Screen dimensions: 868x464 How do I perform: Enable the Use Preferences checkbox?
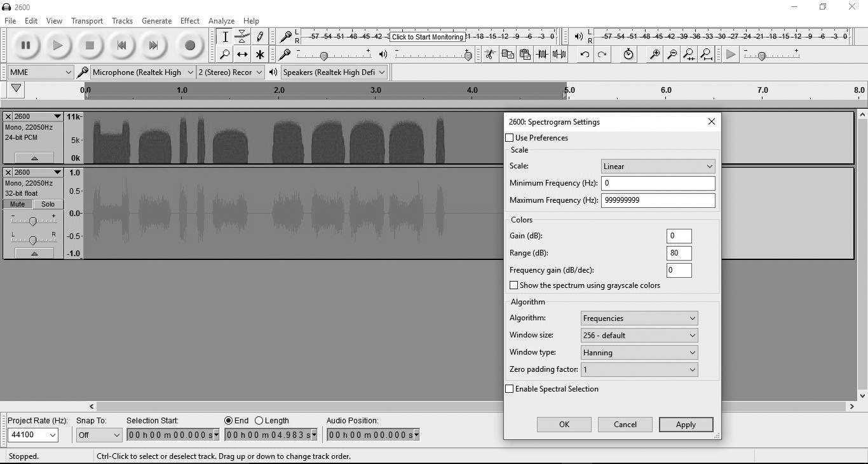(x=510, y=138)
